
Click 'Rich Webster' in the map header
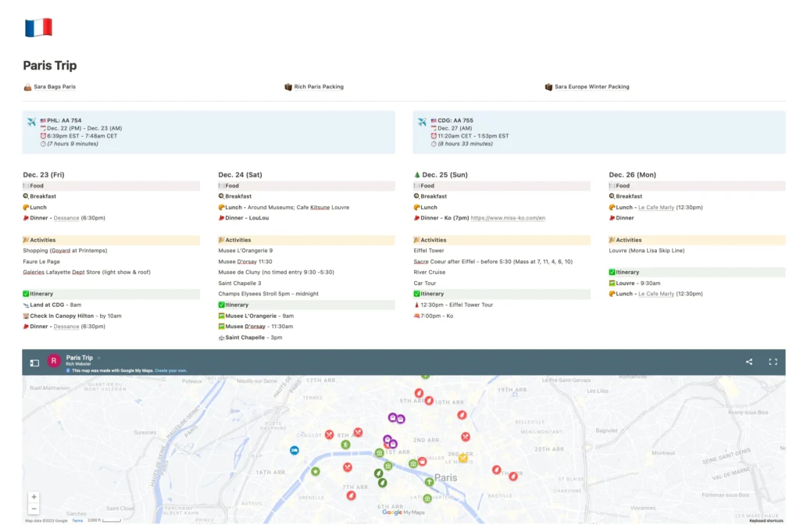(78, 364)
